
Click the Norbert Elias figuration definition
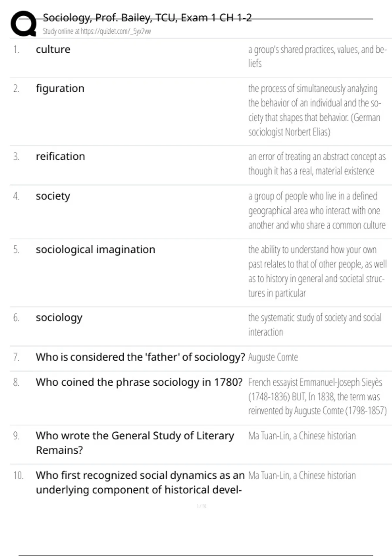[314, 110]
